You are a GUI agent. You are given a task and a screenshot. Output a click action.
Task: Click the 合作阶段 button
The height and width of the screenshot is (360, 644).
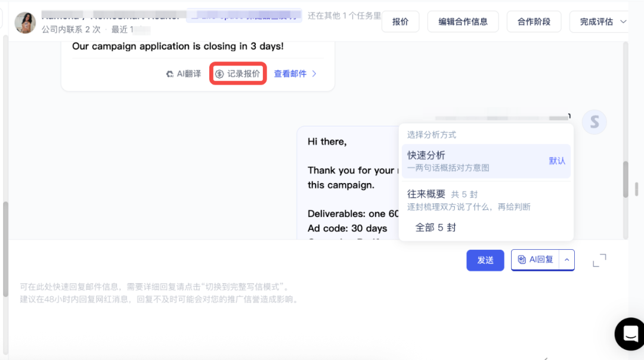(534, 22)
